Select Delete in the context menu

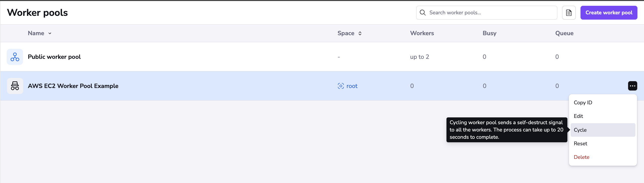pyautogui.click(x=581, y=157)
